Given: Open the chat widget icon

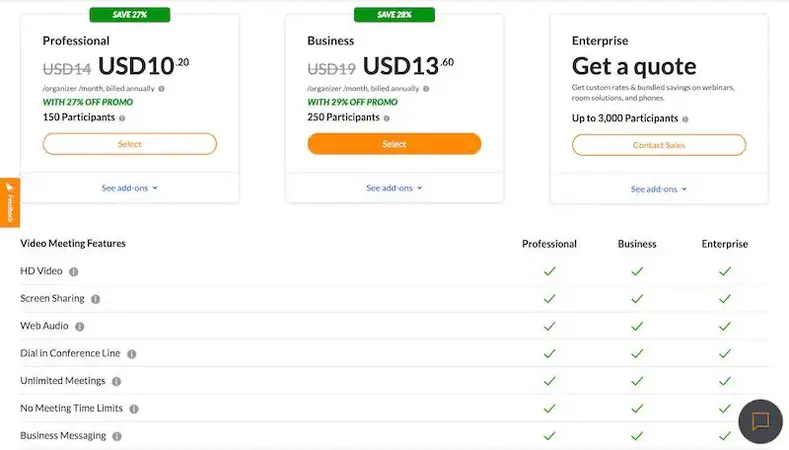Looking at the screenshot, I should point(759,421).
